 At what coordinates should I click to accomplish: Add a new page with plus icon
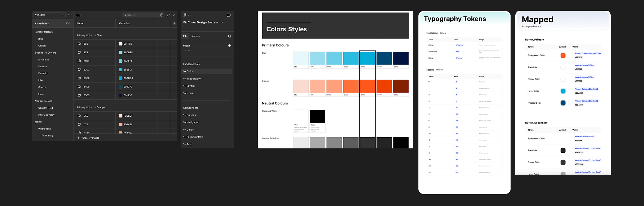pos(229,46)
